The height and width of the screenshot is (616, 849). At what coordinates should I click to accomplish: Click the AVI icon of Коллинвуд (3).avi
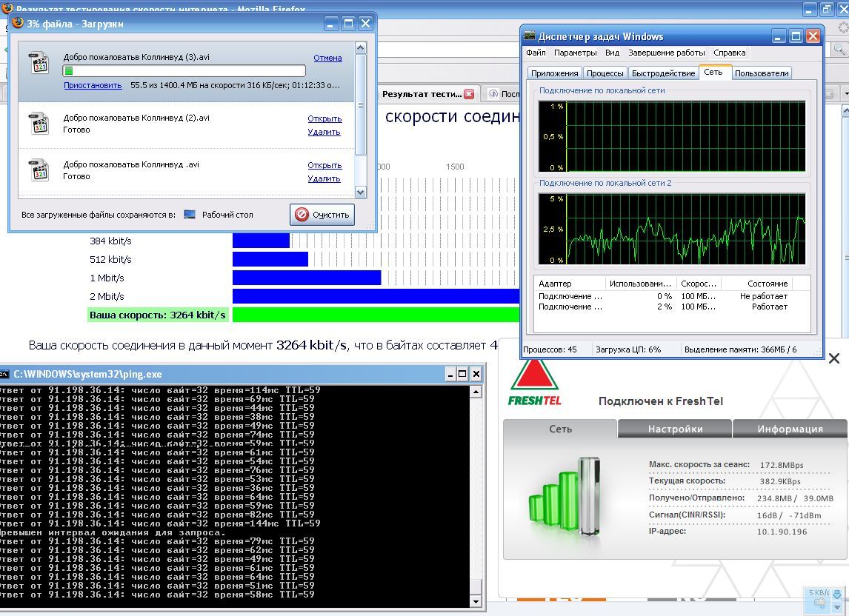point(39,64)
